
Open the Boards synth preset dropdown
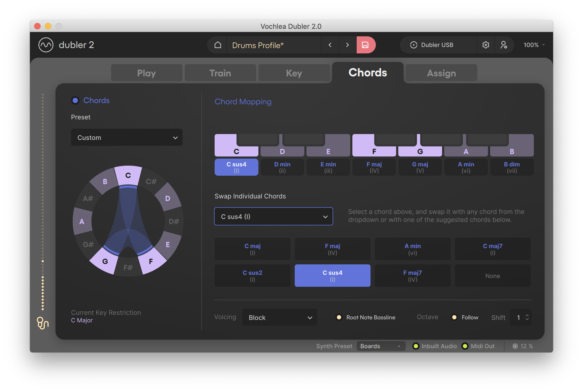(x=381, y=346)
